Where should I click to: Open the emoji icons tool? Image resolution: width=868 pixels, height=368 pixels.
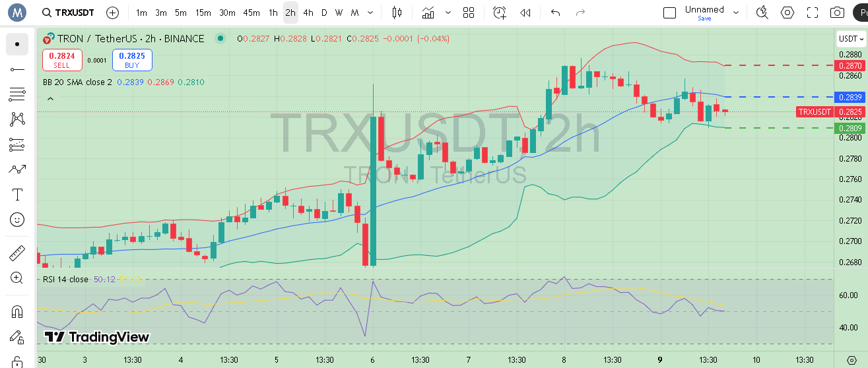tap(17, 220)
